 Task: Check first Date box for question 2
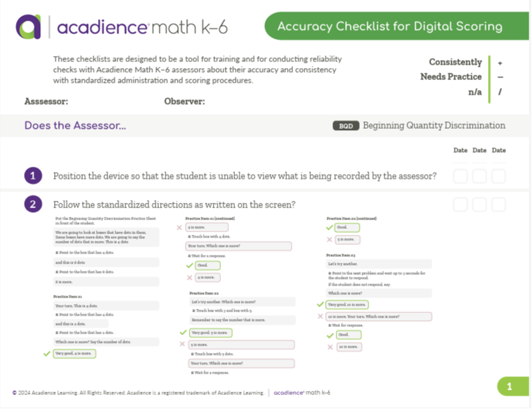(x=461, y=204)
